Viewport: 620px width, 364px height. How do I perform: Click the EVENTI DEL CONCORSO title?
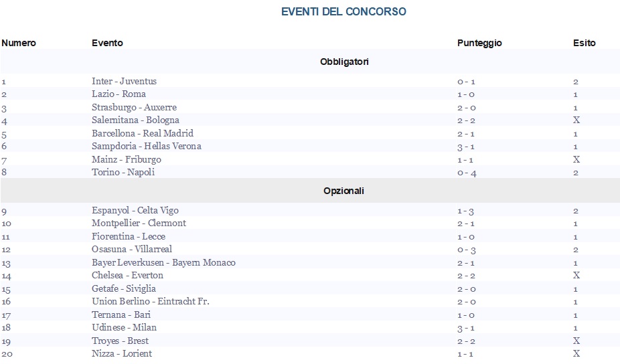tap(343, 11)
